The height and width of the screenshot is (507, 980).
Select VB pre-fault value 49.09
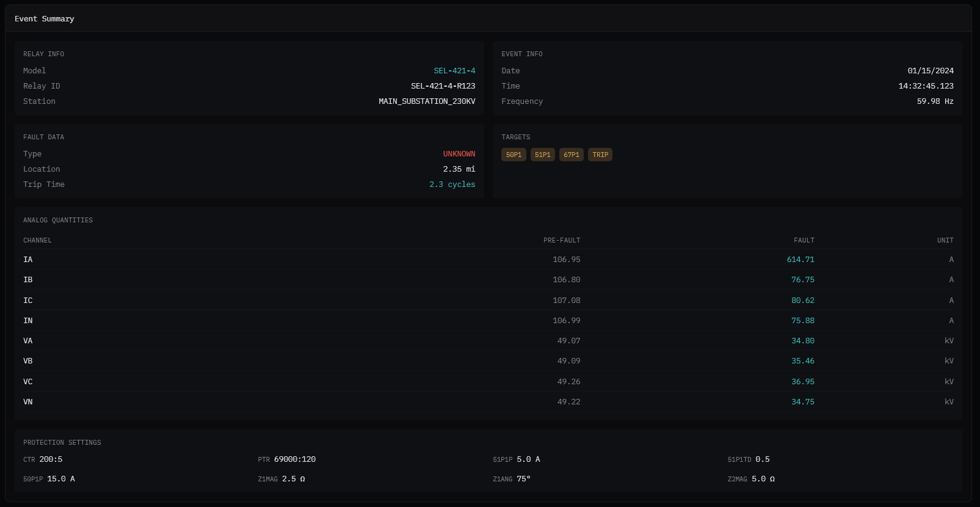pyautogui.click(x=569, y=361)
